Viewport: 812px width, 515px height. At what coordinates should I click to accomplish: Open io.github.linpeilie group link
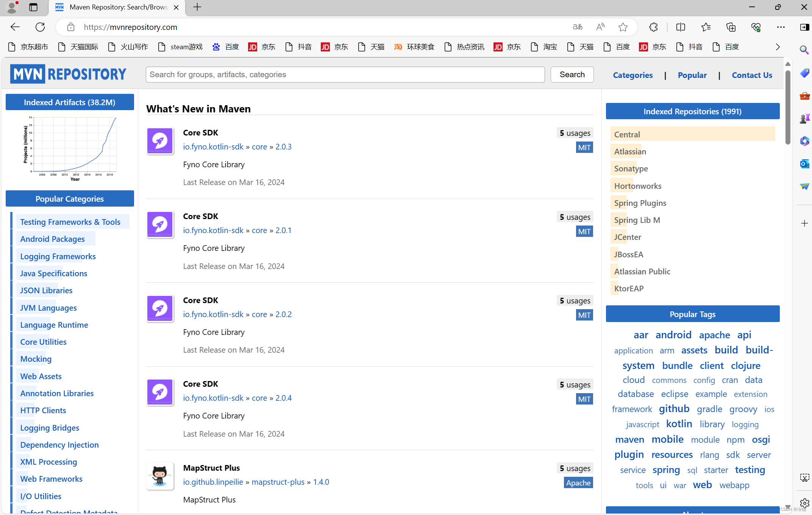[213, 482]
